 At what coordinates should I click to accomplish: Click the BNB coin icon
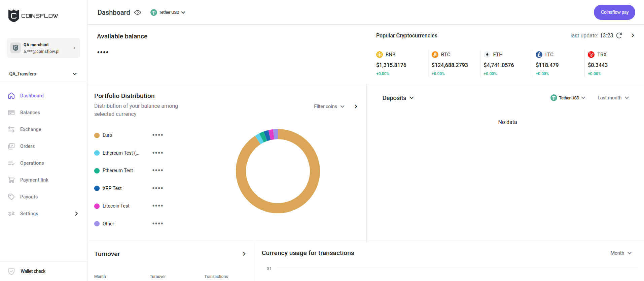pyautogui.click(x=380, y=55)
